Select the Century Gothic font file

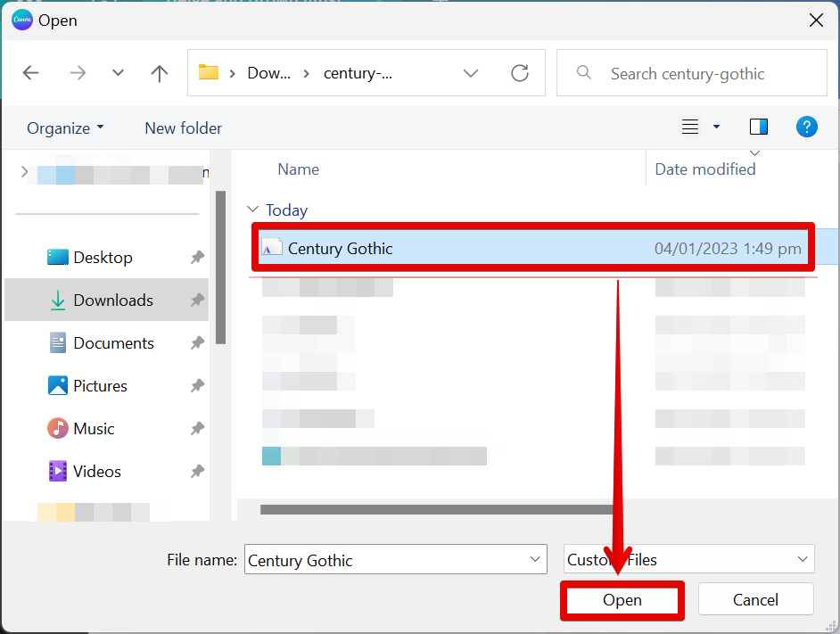pos(340,249)
